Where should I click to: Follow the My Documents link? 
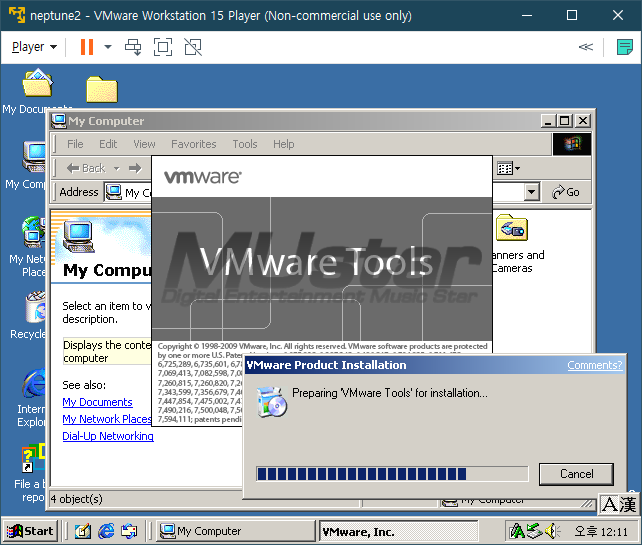pyautogui.click(x=97, y=402)
